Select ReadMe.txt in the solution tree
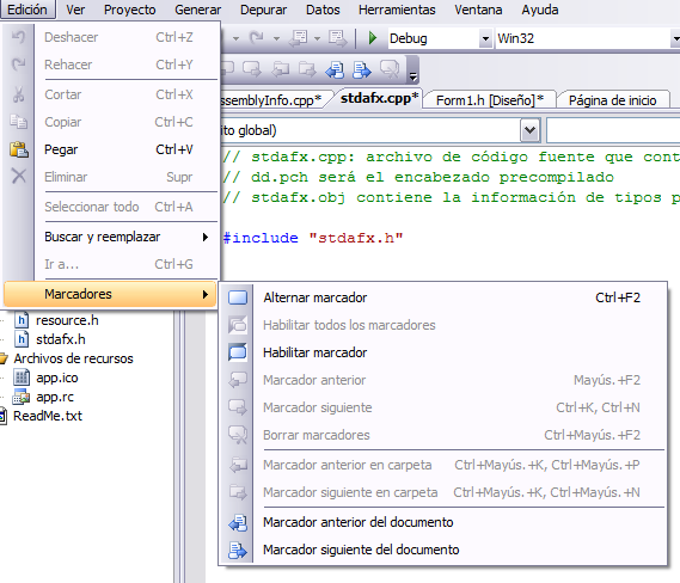This screenshot has height=583, width=680. 48,416
